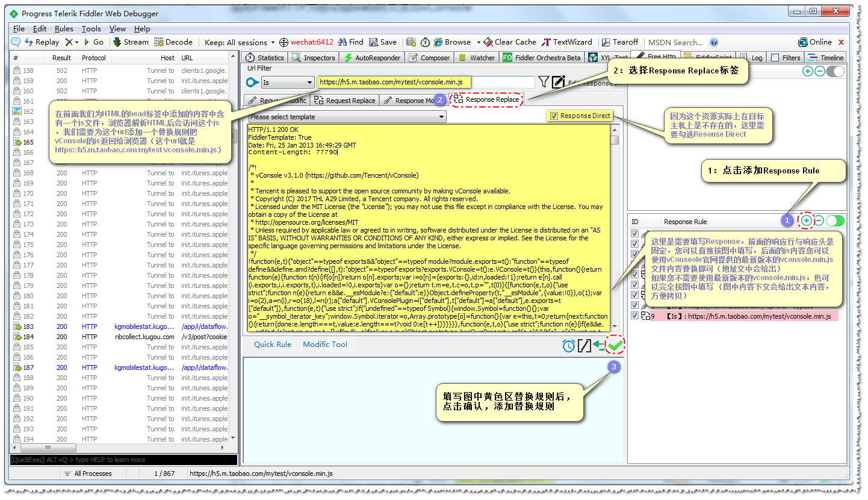Toggle the Filters tab checkbox
Image resolution: width=868 pixels, height=500 pixels.
point(775,58)
